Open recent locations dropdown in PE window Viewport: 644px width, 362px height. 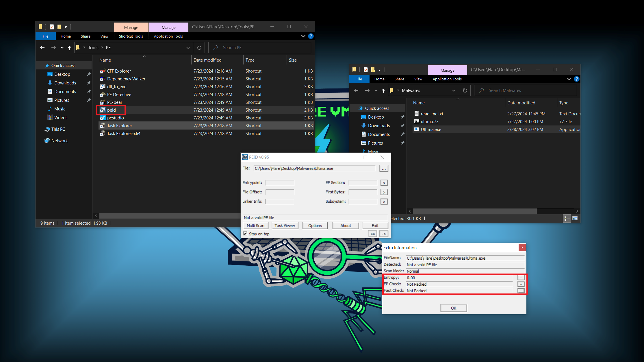62,48
